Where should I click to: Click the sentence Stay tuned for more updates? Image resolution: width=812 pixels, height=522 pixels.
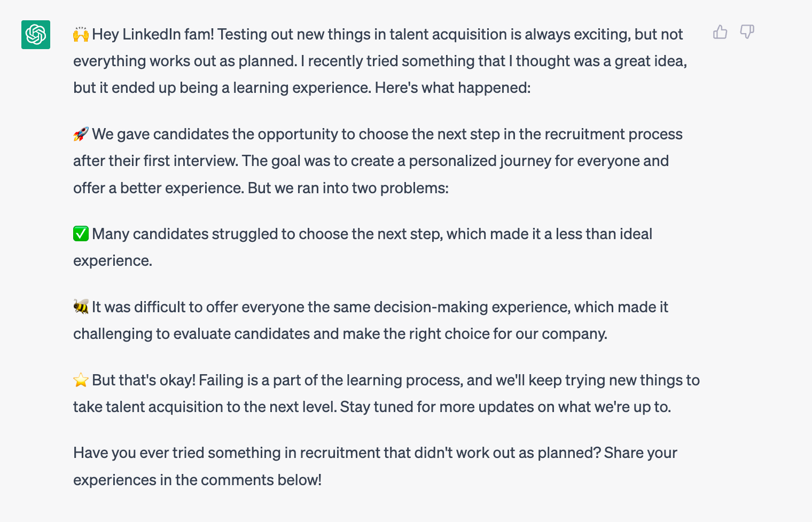pyautogui.click(x=505, y=407)
